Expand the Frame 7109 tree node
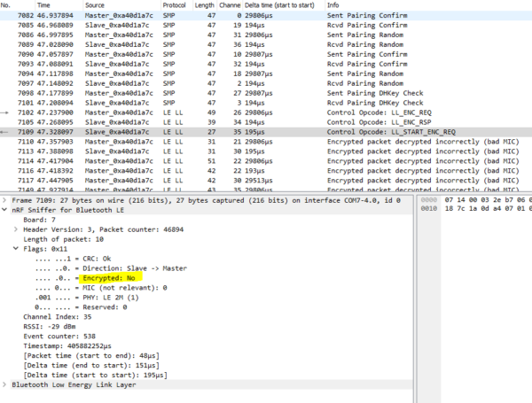The height and width of the screenshot is (403, 532). (6, 200)
